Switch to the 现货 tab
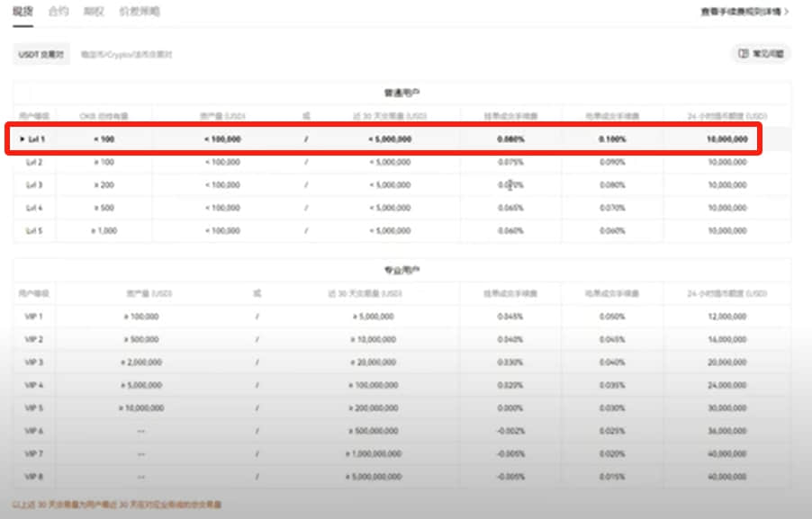 [x=23, y=12]
